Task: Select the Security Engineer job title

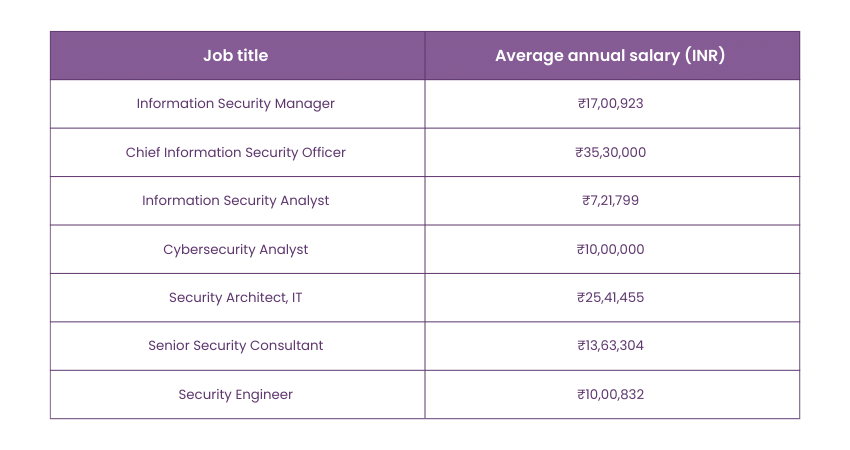Action: (236, 394)
